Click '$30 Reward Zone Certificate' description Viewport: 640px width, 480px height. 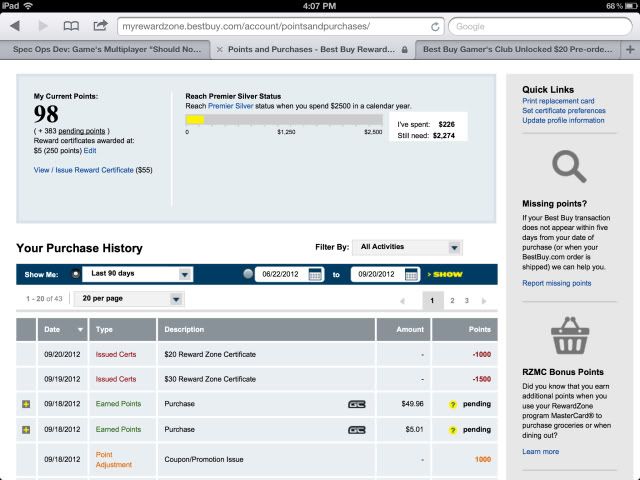[210, 379]
